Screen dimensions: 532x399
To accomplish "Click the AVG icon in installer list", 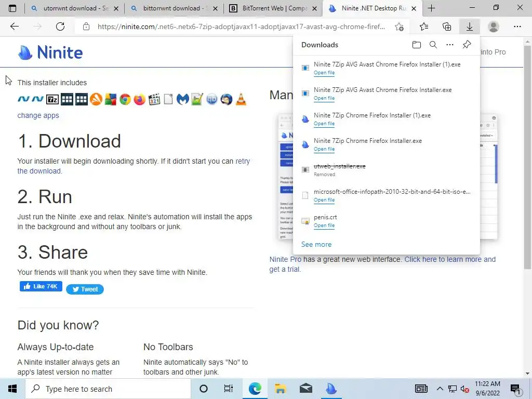I will tap(111, 99).
